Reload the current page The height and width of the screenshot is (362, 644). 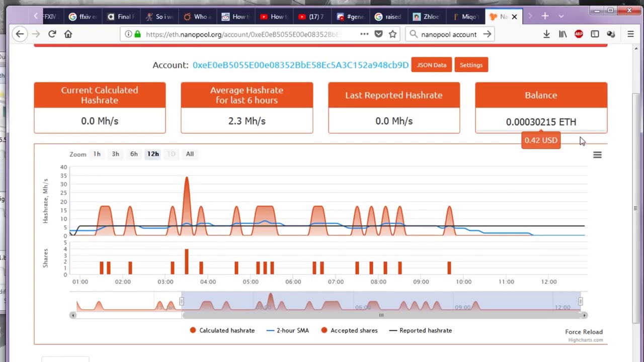(x=52, y=34)
